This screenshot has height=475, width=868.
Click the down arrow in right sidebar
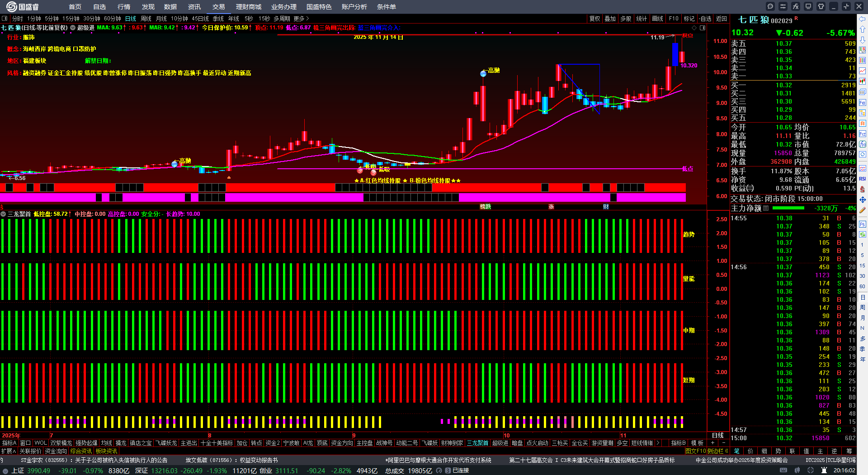[x=863, y=40]
